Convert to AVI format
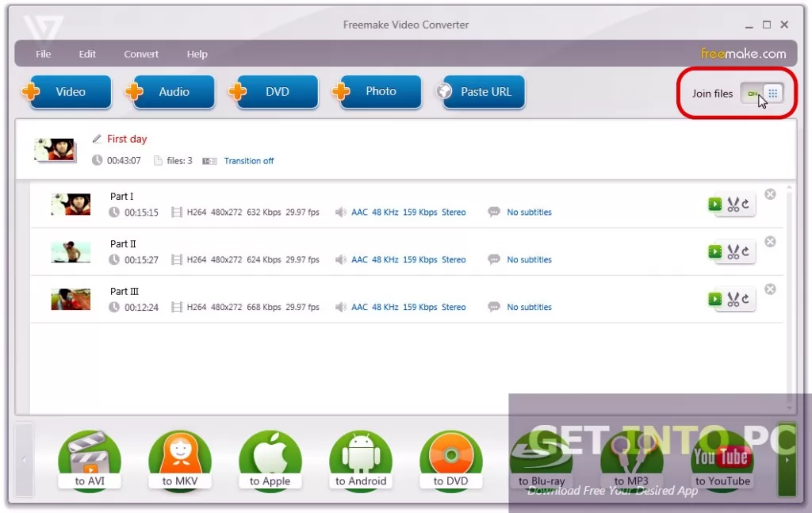Viewport: 812px width, 513px height. pyautogui.click(x=90, y=461)
